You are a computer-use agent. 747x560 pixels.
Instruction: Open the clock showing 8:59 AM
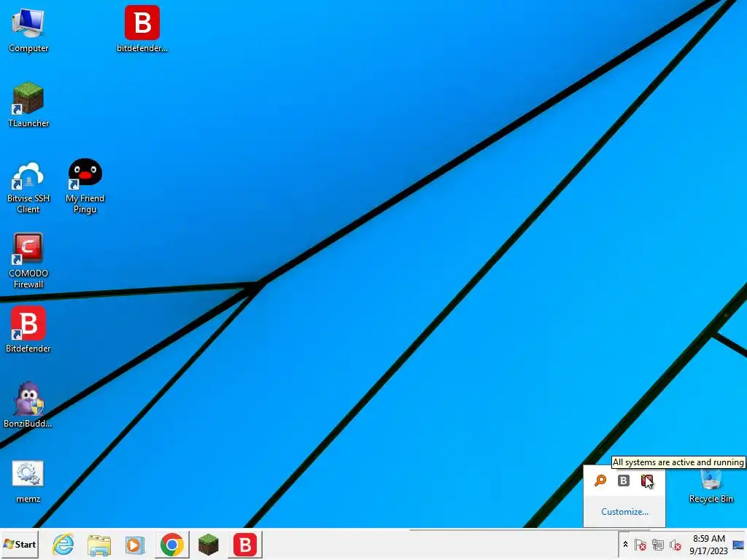tap(708, 544)
